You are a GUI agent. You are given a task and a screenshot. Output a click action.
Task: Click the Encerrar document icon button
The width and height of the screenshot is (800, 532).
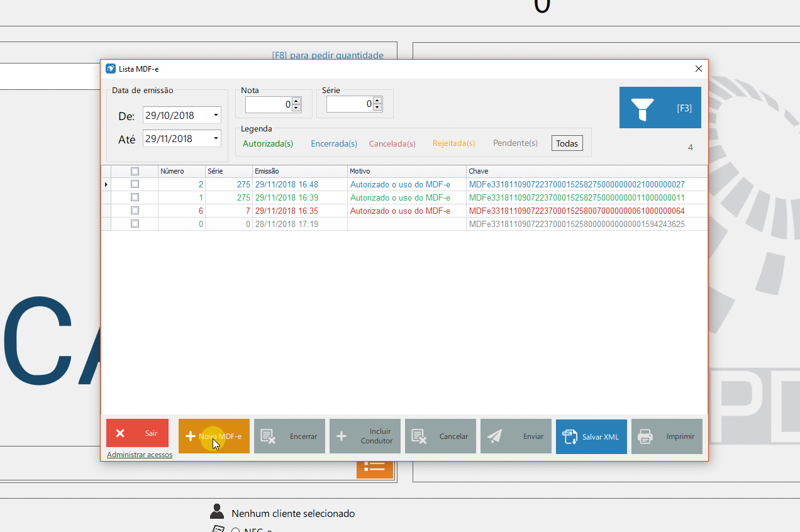click(289, 436)
